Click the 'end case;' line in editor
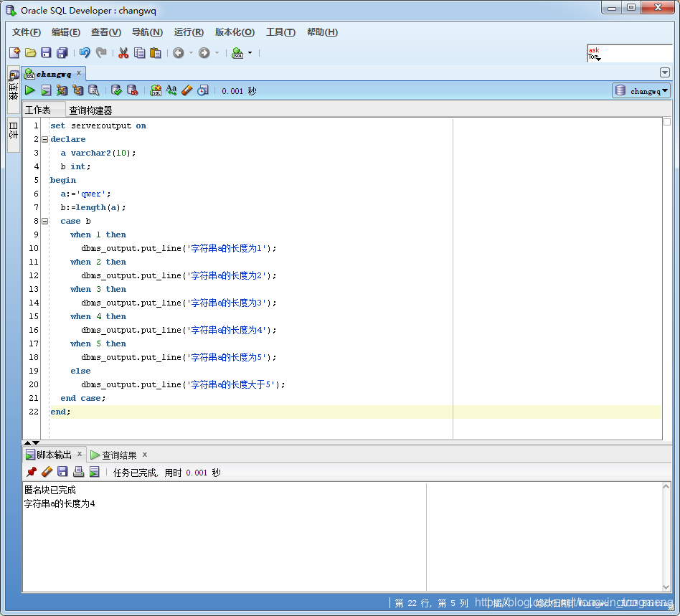680x616 pixels. click(82, 398)
